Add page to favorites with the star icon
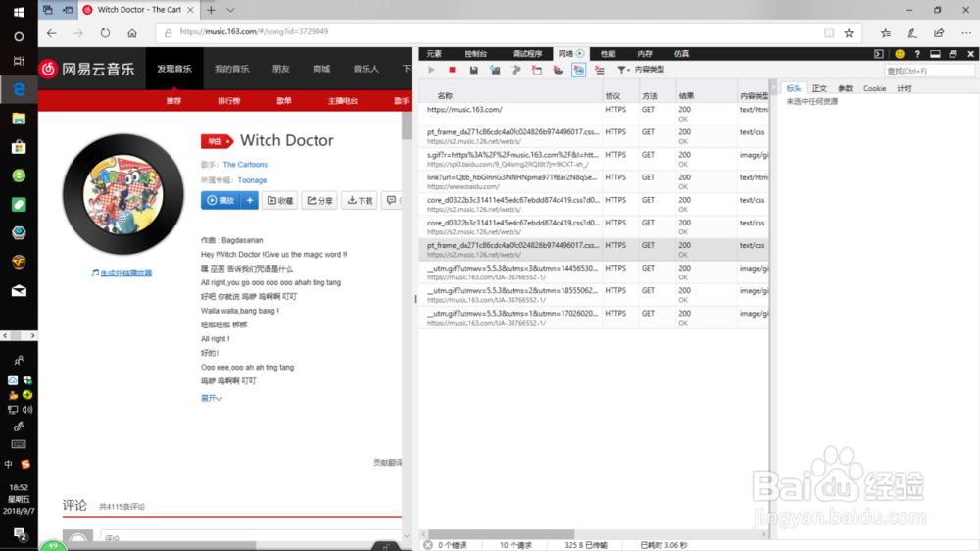Viewport: 980px width, 551px height. pos(849,33)
